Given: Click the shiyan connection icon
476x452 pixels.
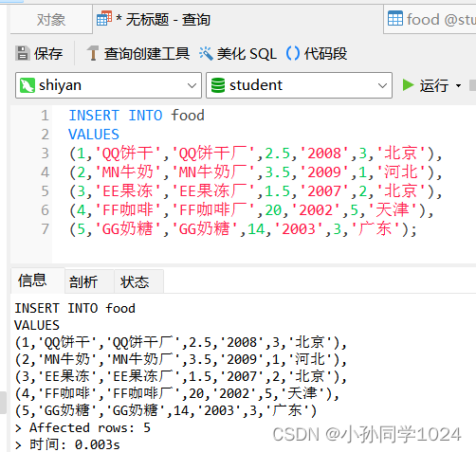Looking at the screenshot, I should click(27, 85).
